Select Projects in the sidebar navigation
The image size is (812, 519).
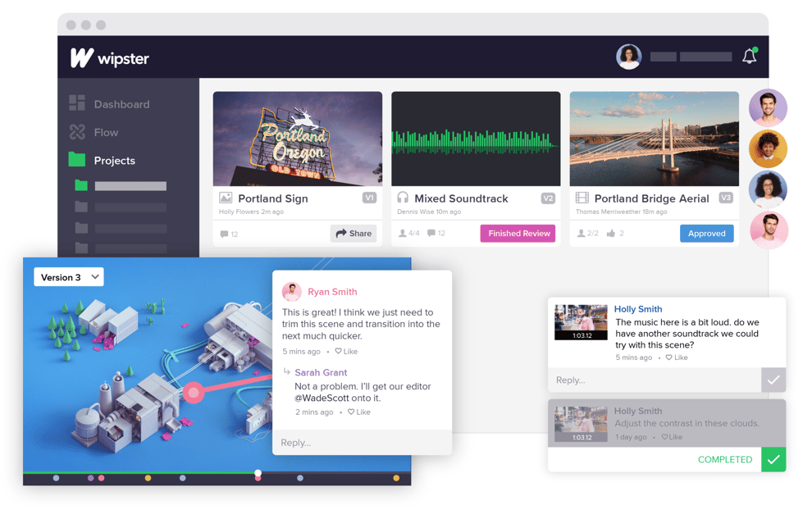click(x=113, y=160)
